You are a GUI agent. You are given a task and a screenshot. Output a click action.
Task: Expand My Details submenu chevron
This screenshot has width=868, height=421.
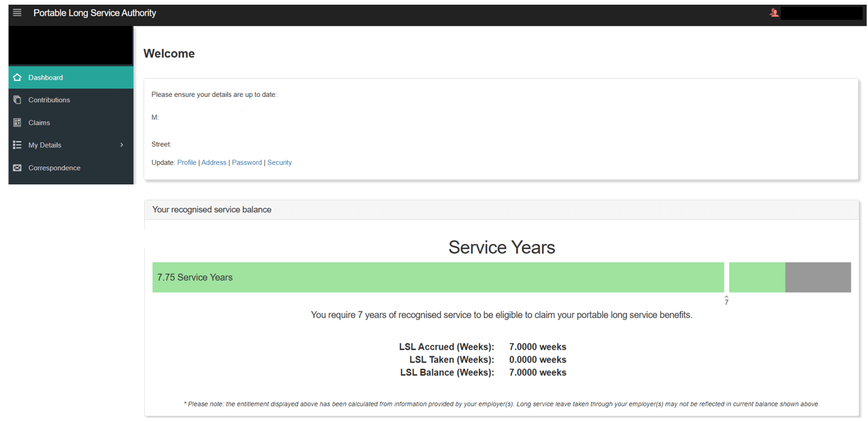pyautogui.click(x=122, y=145)
